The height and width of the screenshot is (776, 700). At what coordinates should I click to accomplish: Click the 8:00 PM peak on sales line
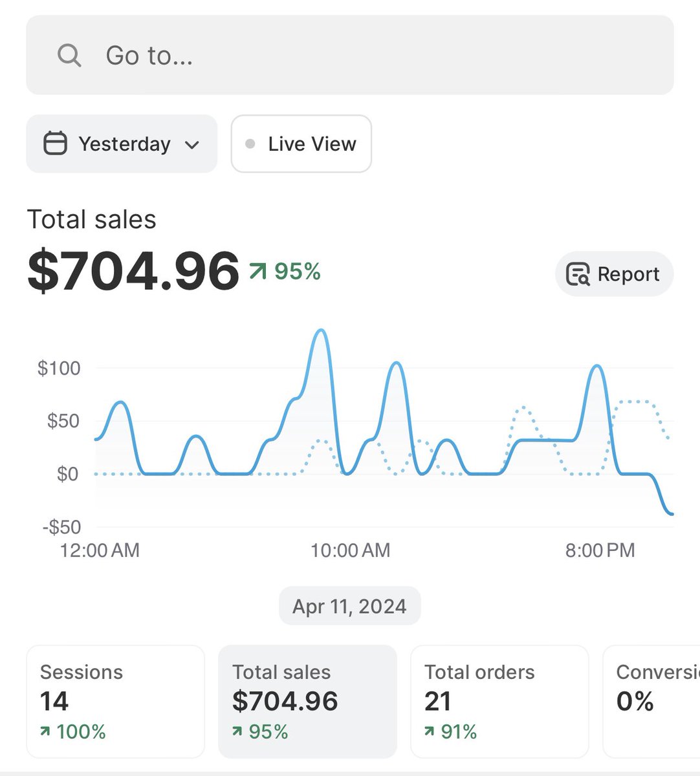(597, 366)
